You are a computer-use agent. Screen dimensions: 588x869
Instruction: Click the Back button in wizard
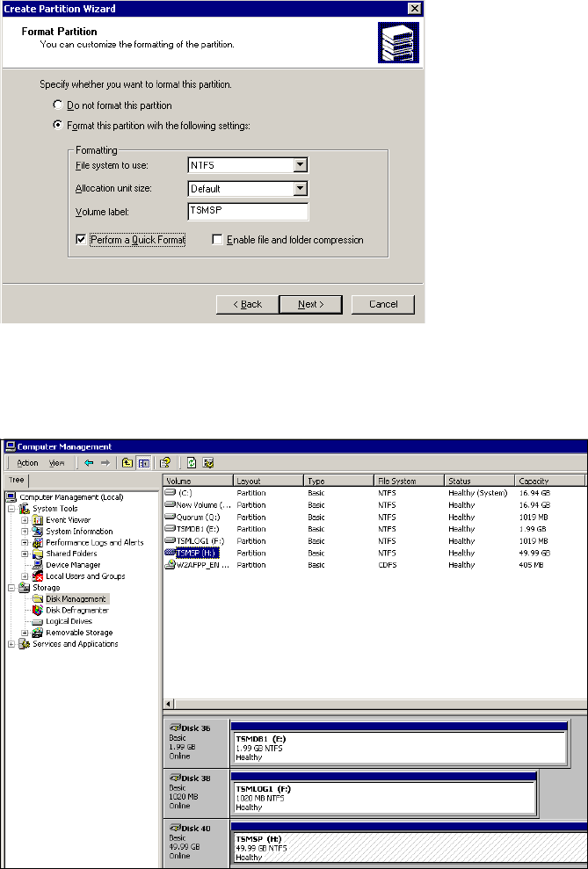(x=247, y=304)
